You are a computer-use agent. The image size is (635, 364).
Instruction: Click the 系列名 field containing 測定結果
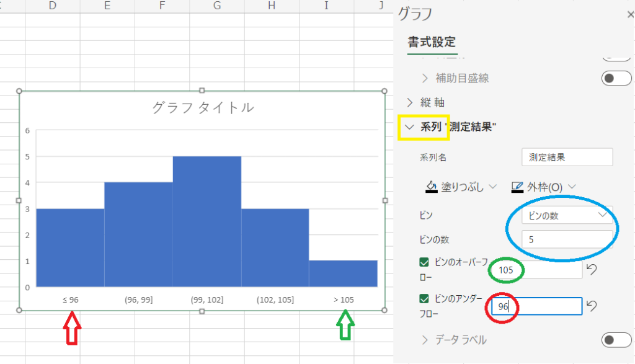tap(567, 158)
